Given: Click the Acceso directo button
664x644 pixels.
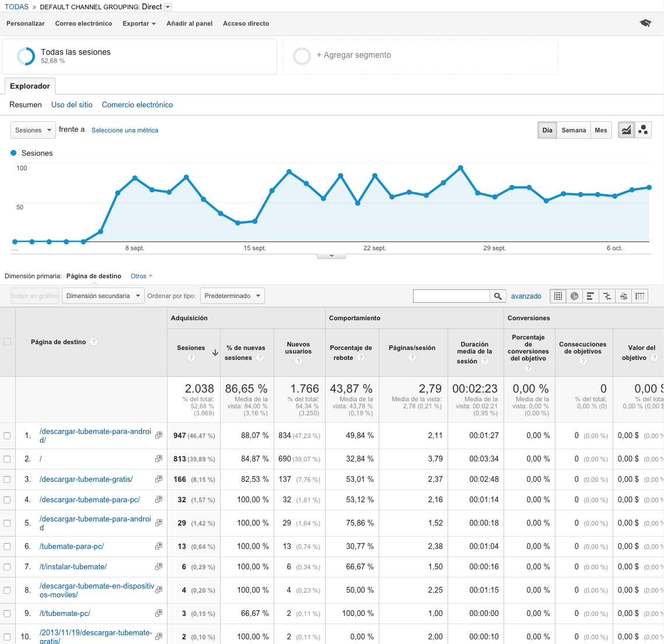Looking at the screenshot, I should [246, 23].
